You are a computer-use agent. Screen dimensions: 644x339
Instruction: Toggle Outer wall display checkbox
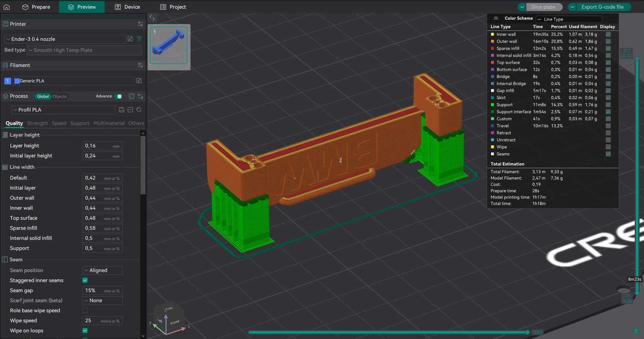pyautogui.click(x=609, y=41)
